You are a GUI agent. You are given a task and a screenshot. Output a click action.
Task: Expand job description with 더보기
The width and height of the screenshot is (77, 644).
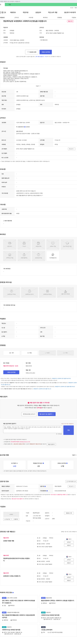(38, 86)
